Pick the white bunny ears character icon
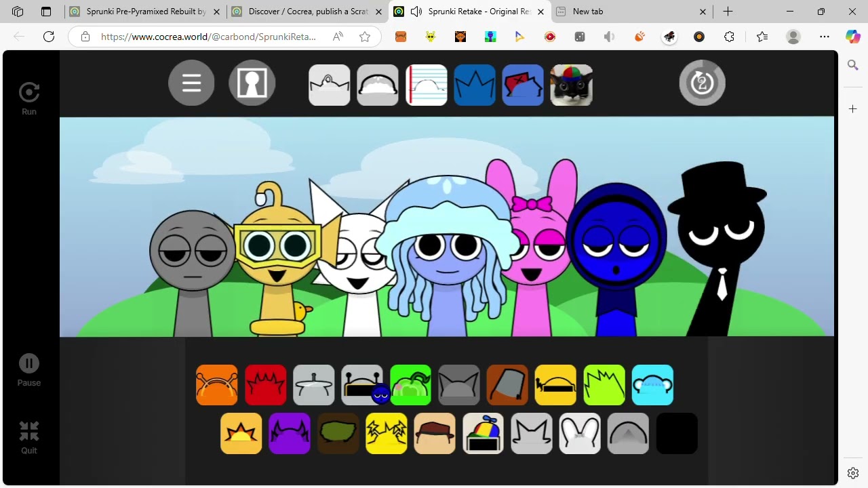 tap(580, 434)
